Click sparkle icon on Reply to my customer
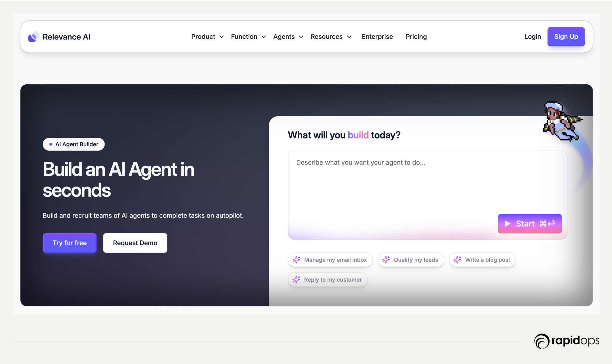The width and height of the screenshot is (612, 364). click(x=296, y=280)
